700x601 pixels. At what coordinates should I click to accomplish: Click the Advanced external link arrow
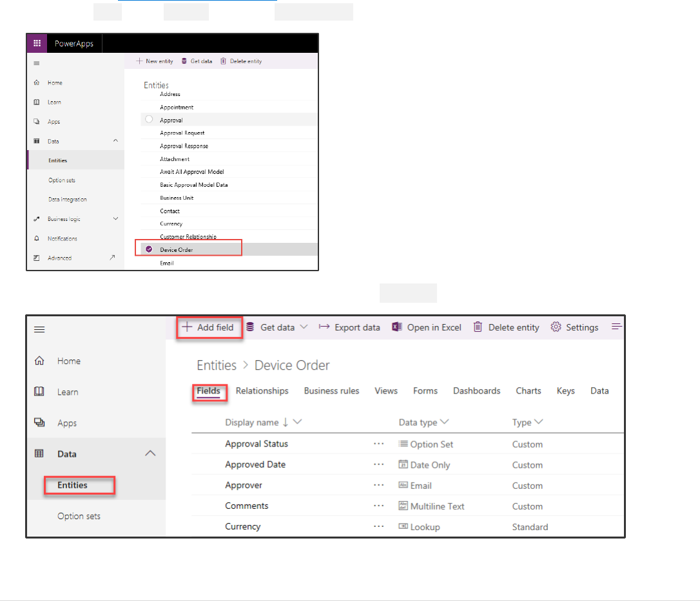coord(113,258)
